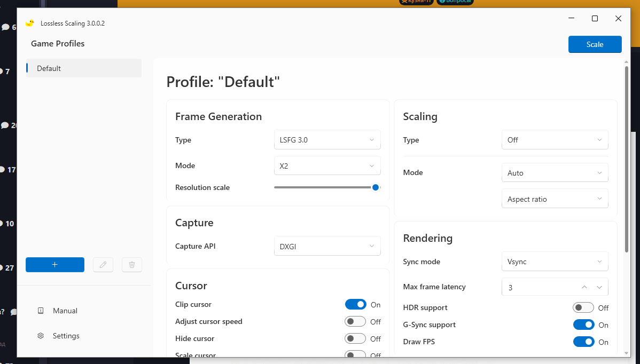Open Frame Generation Mode dropdown X2
Viewport: 640px width, 364px height.
[x=327, y=165]
